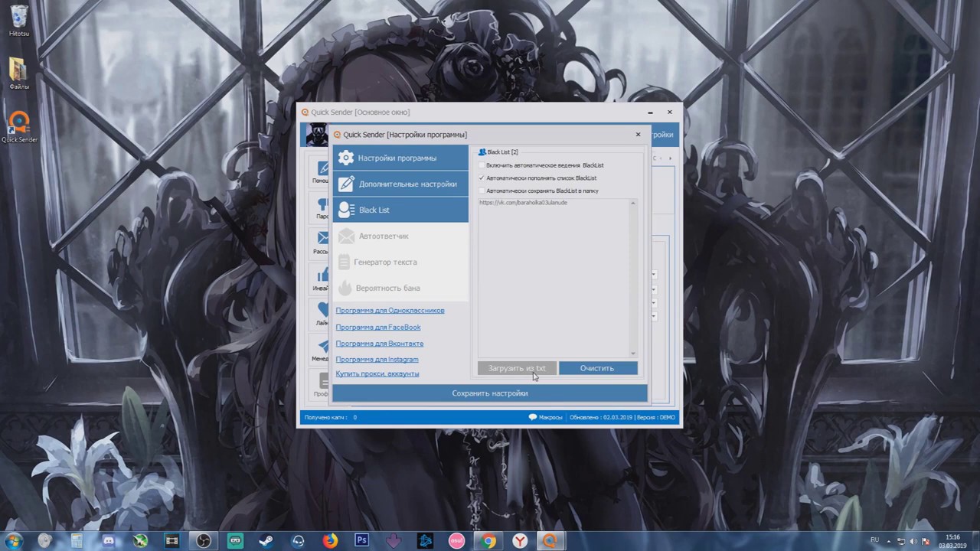Open the film strip app in taskbar
The height and width of the screenshot is (551, 980).
click(171, 541)
